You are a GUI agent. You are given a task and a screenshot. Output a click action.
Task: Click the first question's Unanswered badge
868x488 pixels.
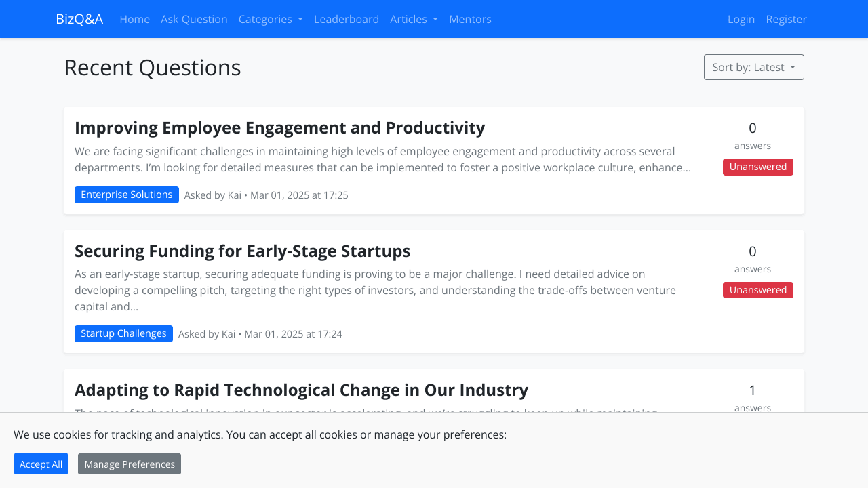[x=757, y=167]
